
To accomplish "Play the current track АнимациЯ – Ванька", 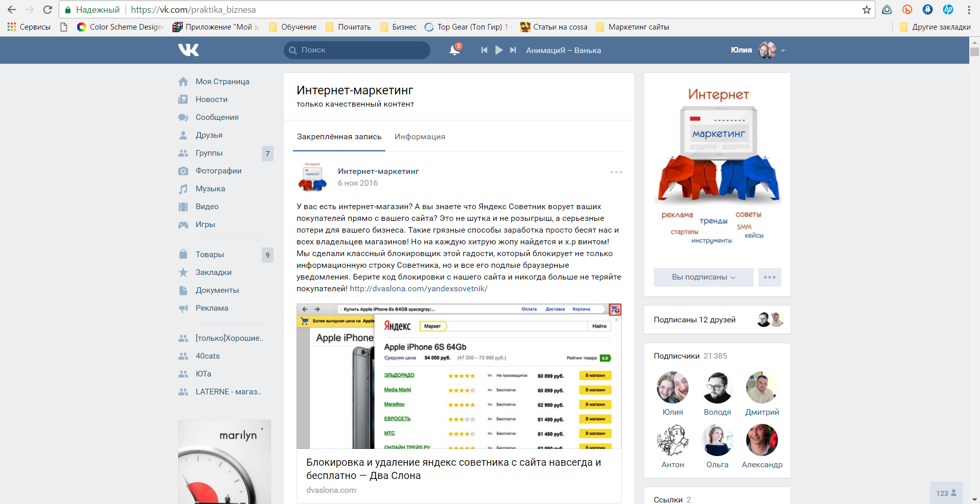I will [x=499, y=50].
